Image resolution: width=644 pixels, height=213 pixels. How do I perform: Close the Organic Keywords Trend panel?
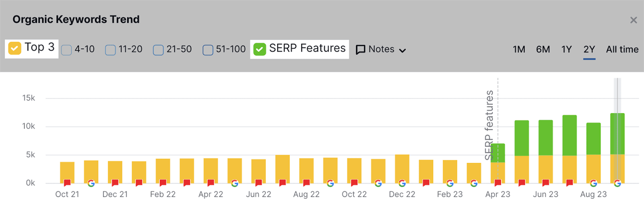pyautogui.click(x=634, y=20)
